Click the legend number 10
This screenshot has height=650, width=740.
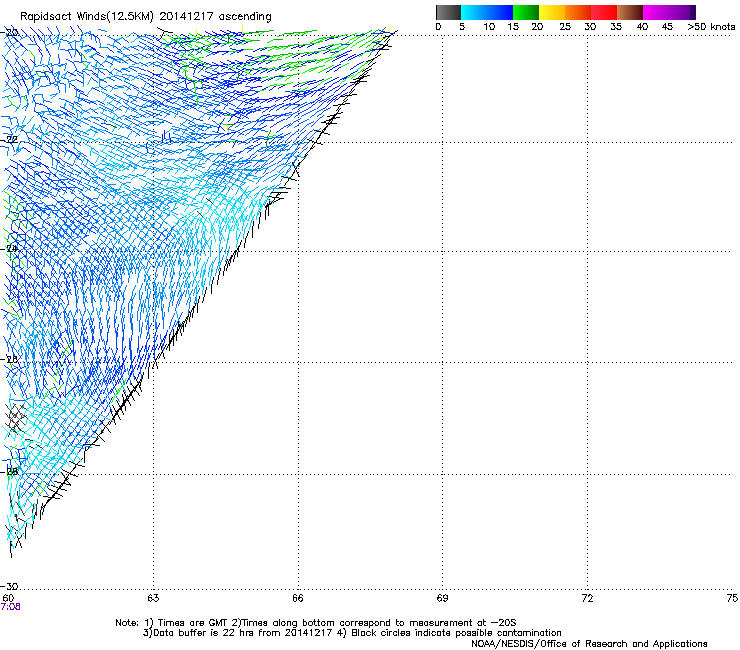pyautogui.click(x=489, y=27)
